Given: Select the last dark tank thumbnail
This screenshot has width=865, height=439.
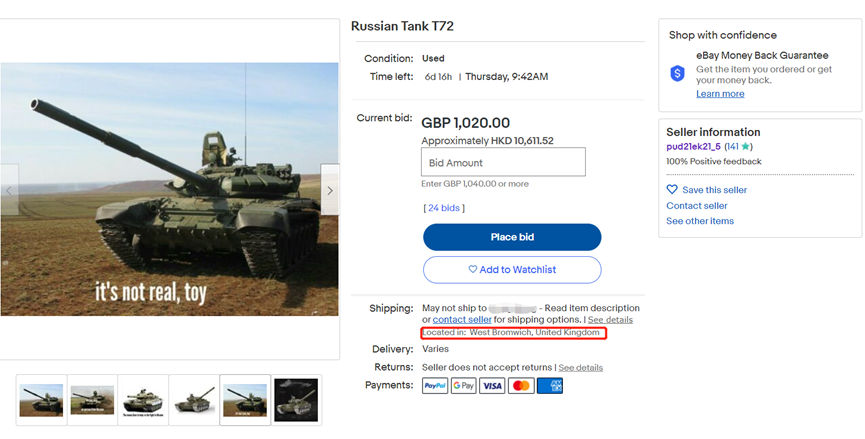Looking at the screenshot, I should point(296,400).
